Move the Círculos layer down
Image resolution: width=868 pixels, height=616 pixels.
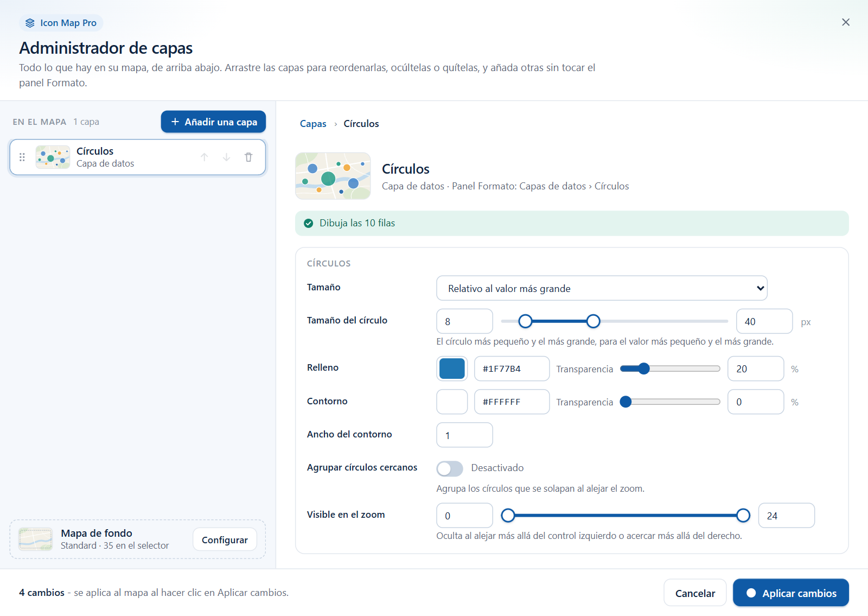pyautogui.click(x=226, y=157)
